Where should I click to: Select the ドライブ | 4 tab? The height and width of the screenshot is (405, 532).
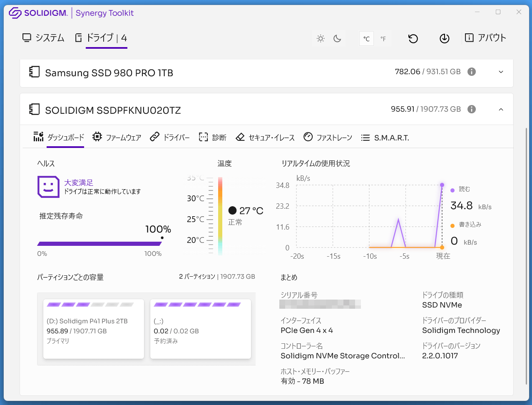pos(101,38)
